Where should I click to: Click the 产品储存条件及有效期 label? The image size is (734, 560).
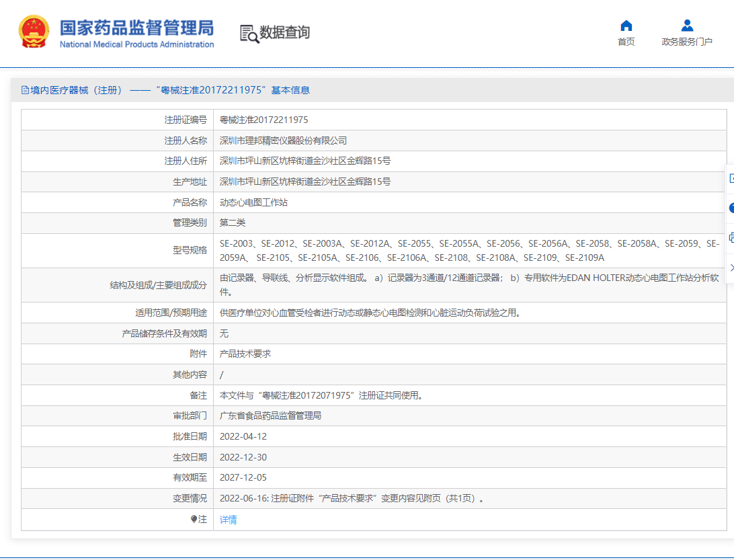[164, 333]
